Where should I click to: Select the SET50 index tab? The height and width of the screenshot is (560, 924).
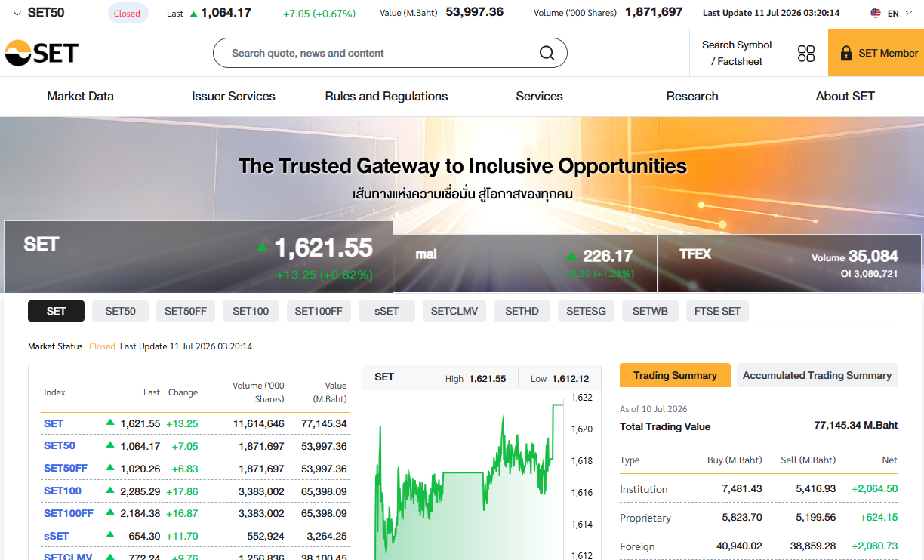click(120, 311)
